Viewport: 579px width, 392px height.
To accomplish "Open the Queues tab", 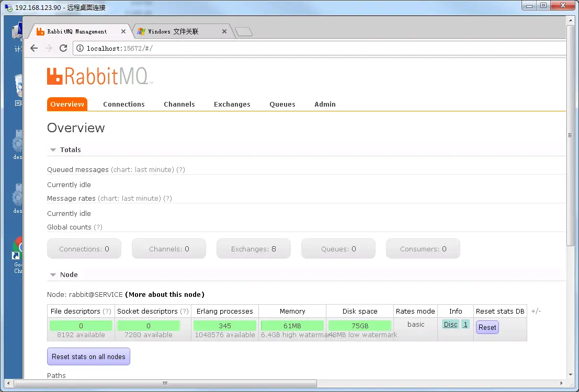I will (282, 104).
